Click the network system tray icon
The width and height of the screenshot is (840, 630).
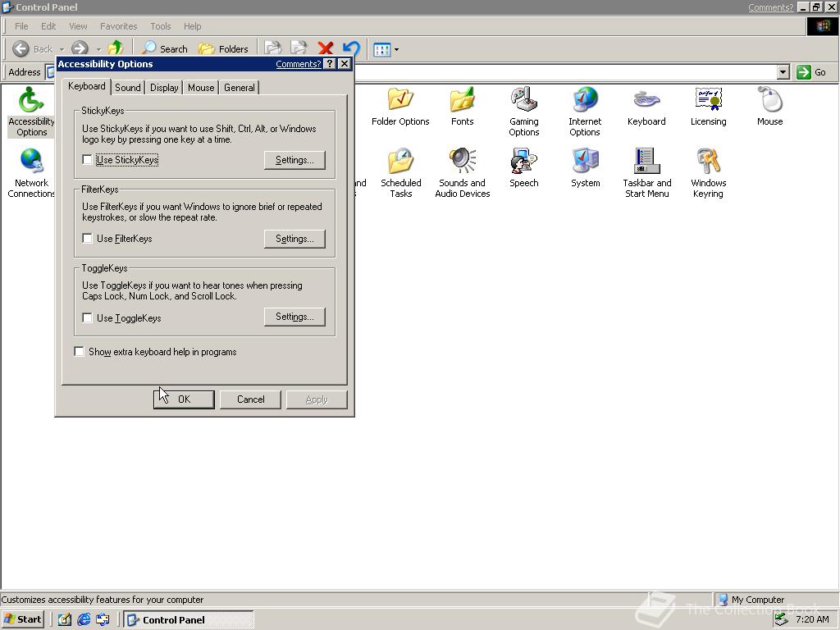pos(782,619)
